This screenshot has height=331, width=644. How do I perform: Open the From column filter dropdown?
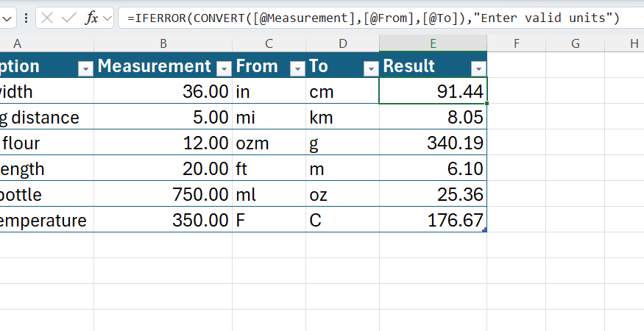tap(297, 69)
